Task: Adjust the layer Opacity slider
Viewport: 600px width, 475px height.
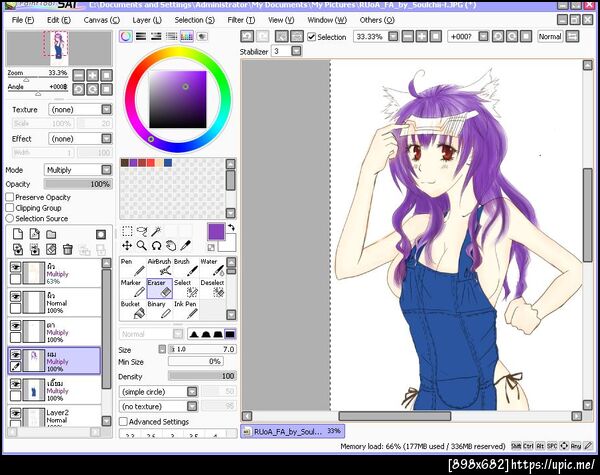Action: click(x=78, y=184)
